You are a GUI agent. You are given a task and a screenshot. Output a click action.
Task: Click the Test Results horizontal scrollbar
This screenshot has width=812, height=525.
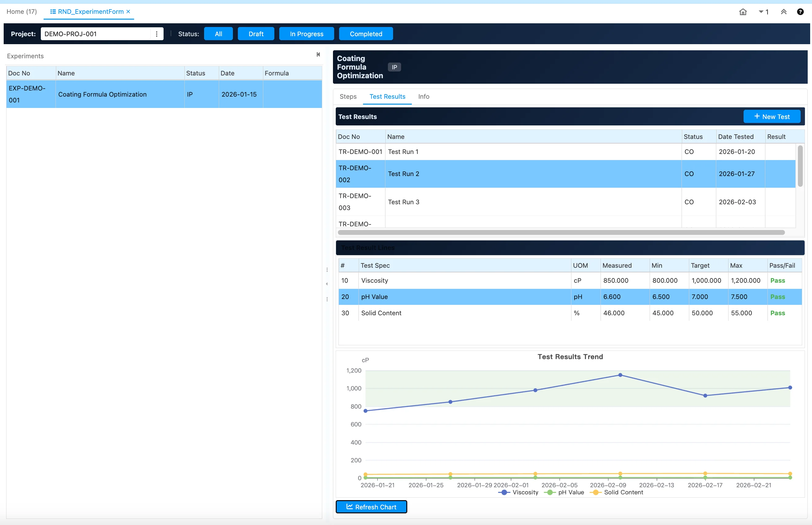pos(561,232)
